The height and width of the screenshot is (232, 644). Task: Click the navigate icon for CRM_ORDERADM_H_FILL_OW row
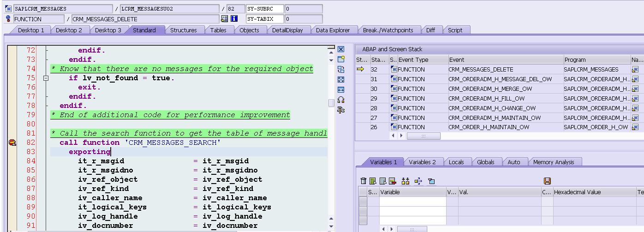coord(635,98)
